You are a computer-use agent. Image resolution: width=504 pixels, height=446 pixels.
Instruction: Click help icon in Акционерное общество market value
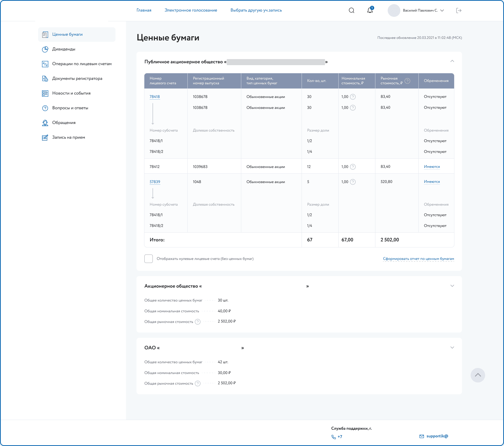tap(198, 322)
